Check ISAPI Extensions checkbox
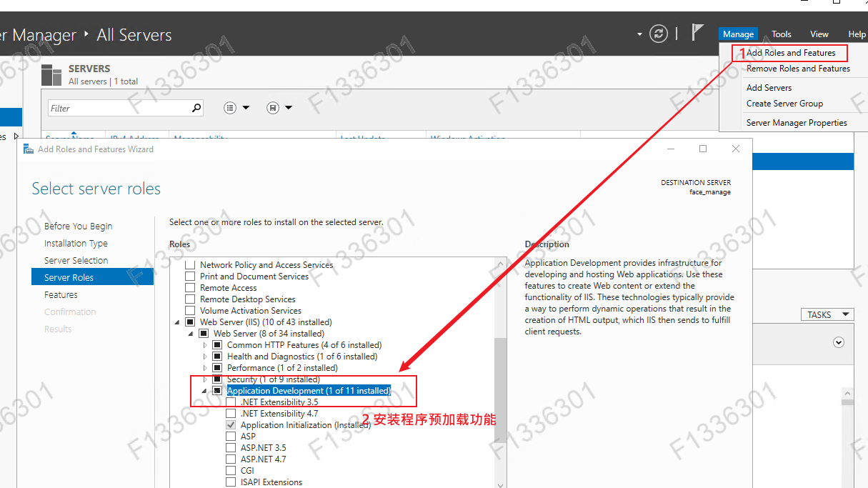This screenshot has height=488, width=868. [x=231, y=482]
